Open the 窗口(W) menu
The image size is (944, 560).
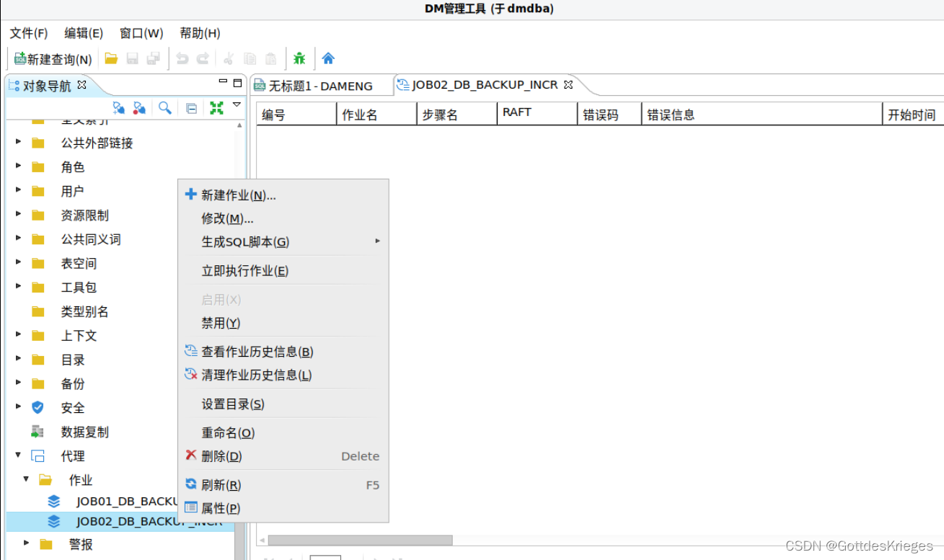click(x=141, y=33)
